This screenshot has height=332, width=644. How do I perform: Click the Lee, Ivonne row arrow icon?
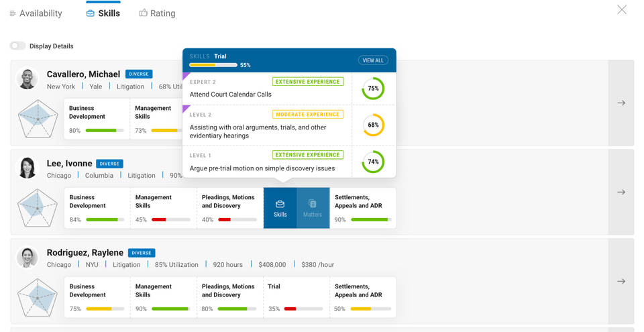pos(621,192)
